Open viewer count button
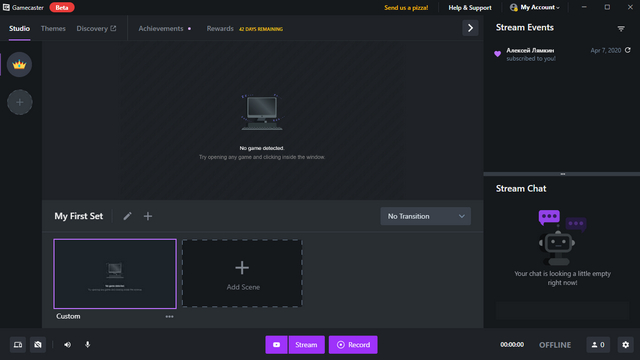 point(598,345)
